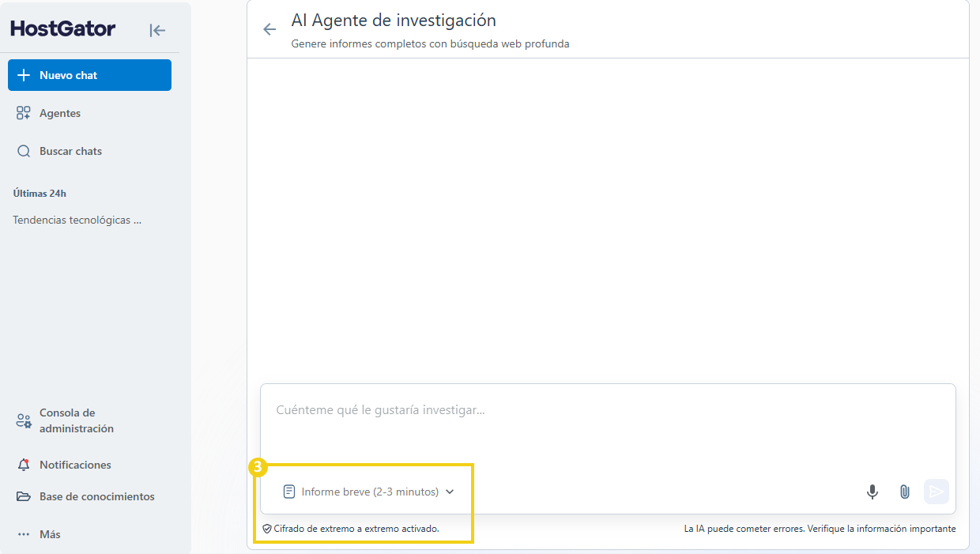This screenshot has width=980, height=554.
Task: Click the Cifrado de extremo a extremo notice
Action: click(351, 528)
